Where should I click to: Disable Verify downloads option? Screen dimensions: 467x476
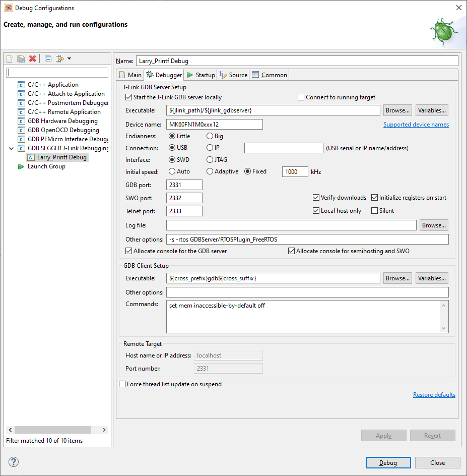(316, 198)
